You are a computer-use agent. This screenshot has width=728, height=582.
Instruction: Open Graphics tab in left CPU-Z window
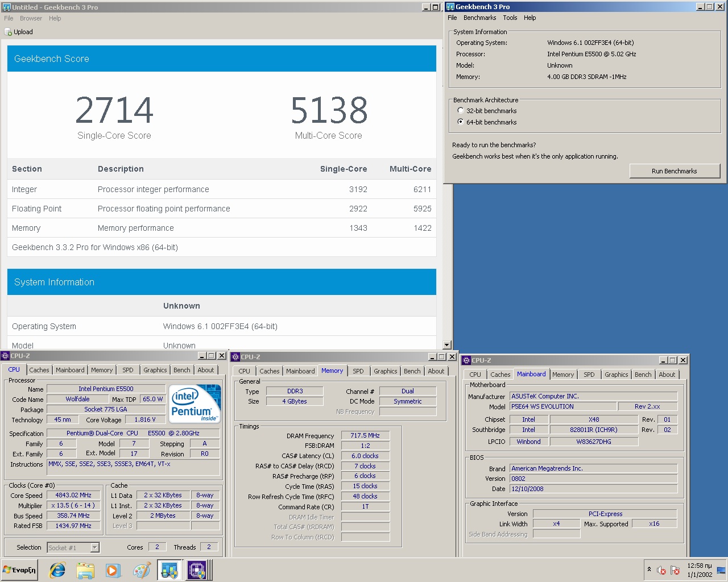[155, 370]
